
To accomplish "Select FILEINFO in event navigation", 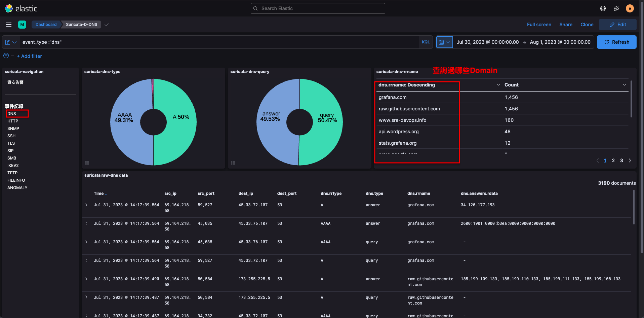I will tap(16, 180).
